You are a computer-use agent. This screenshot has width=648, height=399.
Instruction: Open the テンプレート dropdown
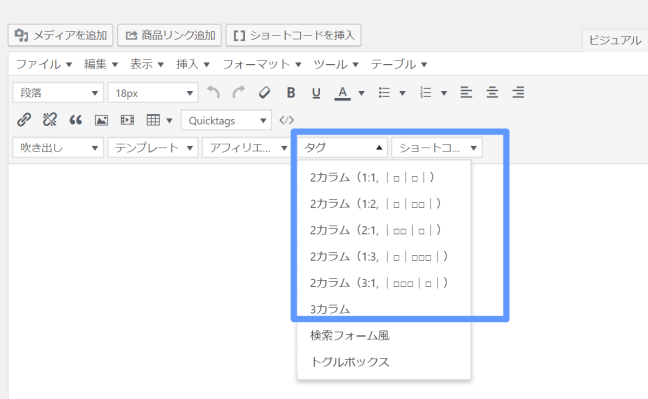(153, 148)
